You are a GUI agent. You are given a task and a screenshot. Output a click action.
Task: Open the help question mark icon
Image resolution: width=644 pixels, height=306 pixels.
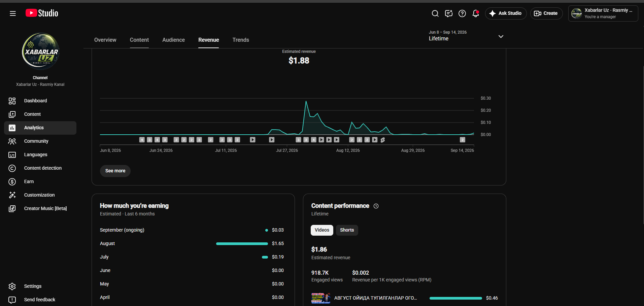click(462, 13)
